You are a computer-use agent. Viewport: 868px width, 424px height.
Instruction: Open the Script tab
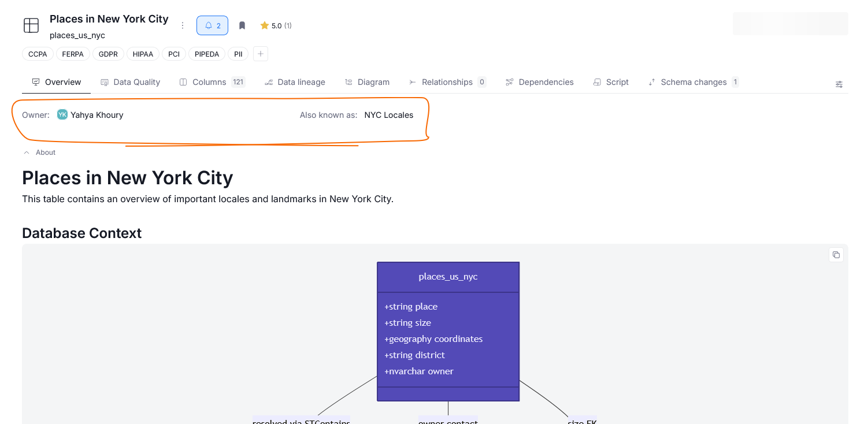click(611, 82)
